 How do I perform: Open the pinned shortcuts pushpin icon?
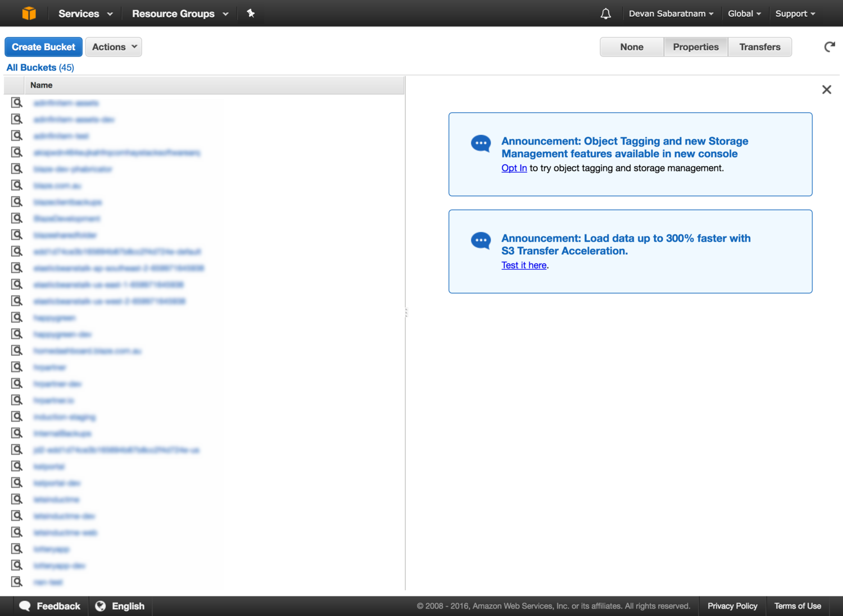(251, 13)
